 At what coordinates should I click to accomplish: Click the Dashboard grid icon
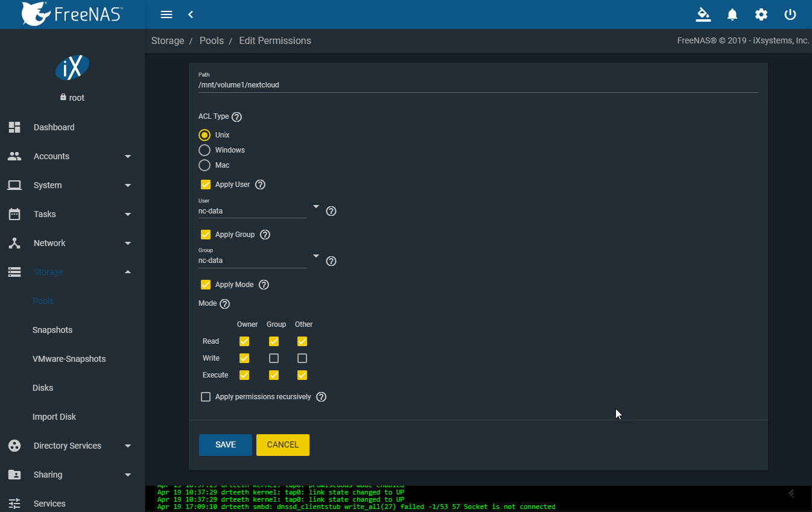(x=14, y=127)
